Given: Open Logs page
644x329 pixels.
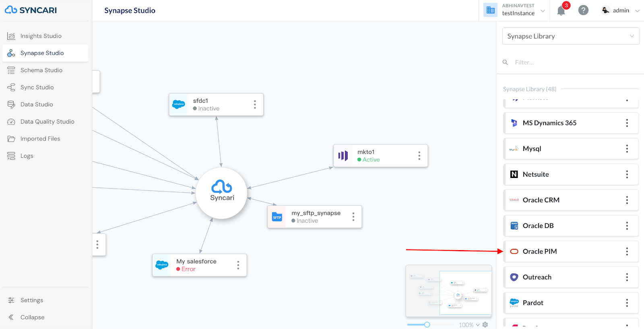Looking at the screenshot, I should click(x=45, y=156).
